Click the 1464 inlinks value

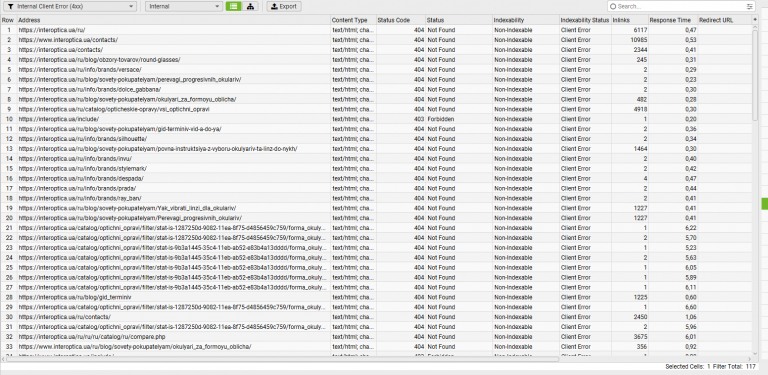pos(640,149)
